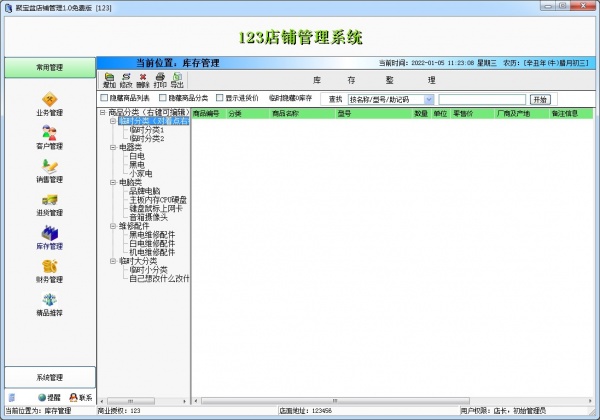This screenshot has width=600, height=420.
Task: Click the 开始 search button
Action: click(x=540, y=100)
